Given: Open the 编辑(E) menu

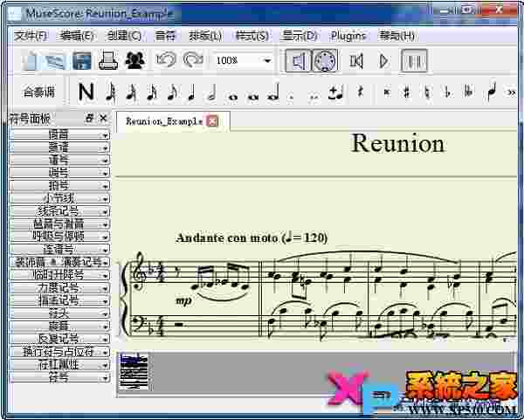Looking at the screenshot, I should pos(77,36).
